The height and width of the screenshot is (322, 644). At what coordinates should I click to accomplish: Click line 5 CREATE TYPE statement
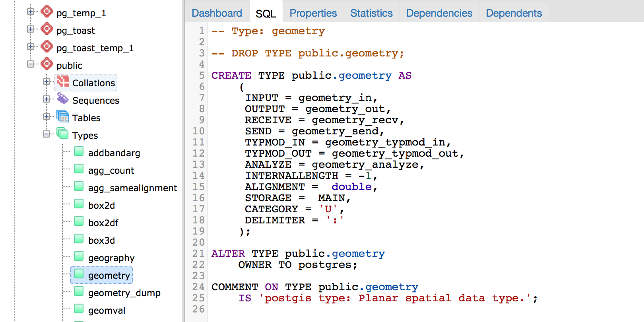click(x=311, y=76)
